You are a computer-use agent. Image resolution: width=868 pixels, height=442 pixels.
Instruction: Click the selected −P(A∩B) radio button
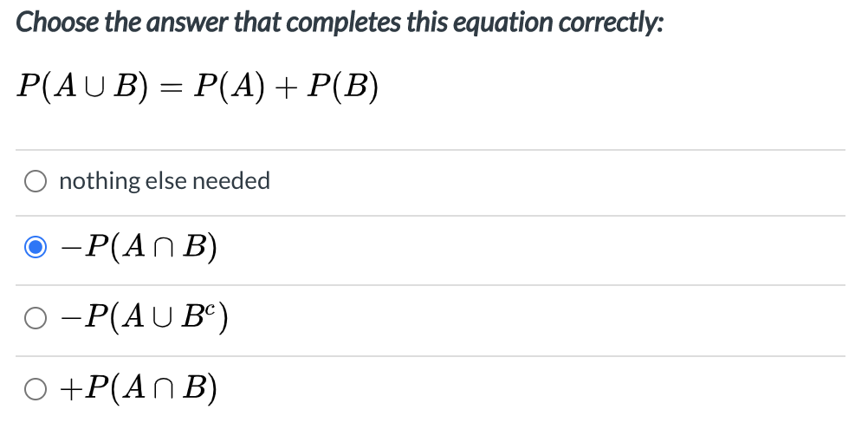coord(36,249)
